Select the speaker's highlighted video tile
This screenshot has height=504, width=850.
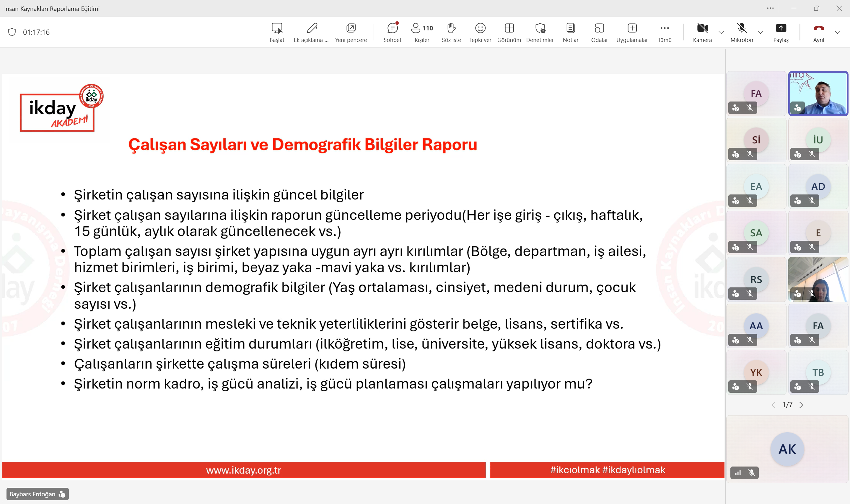[818, 94]
